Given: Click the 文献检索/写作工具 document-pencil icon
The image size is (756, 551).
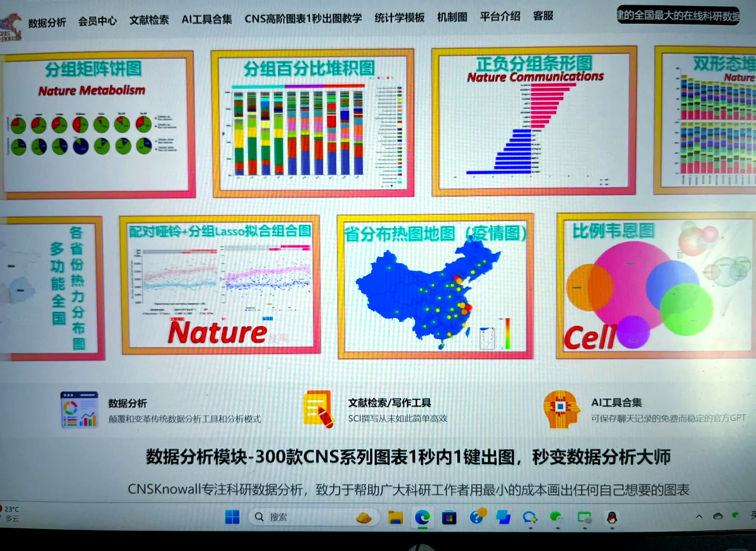Looking at the screenshot, I should click(x=319, y=409).
